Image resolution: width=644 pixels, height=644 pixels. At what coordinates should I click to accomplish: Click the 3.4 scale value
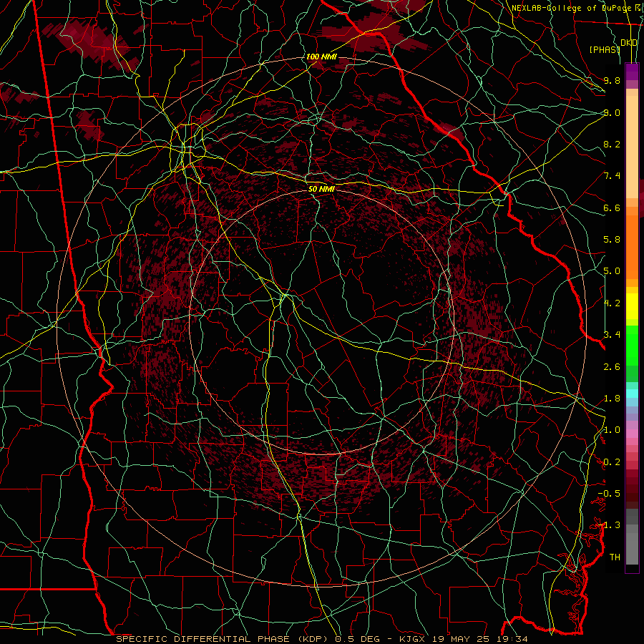pos(612,335)
